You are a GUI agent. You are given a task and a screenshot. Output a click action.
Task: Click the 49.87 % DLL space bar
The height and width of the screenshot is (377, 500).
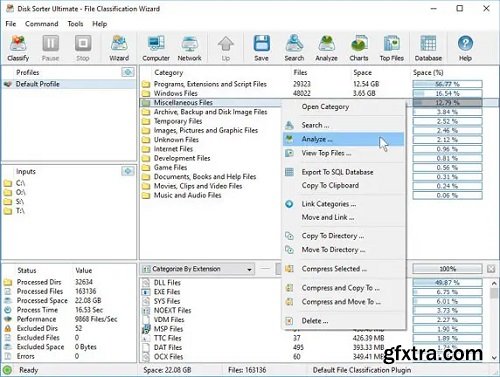(447, 283)
